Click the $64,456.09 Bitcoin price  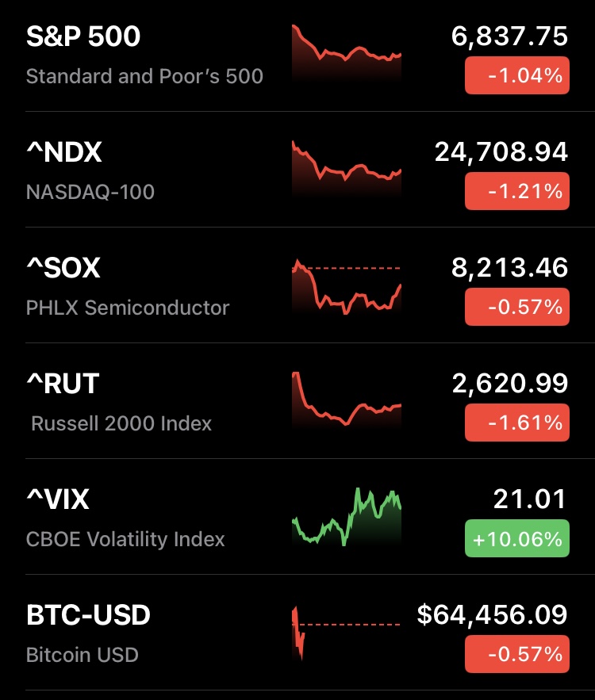tap(492, 615)
